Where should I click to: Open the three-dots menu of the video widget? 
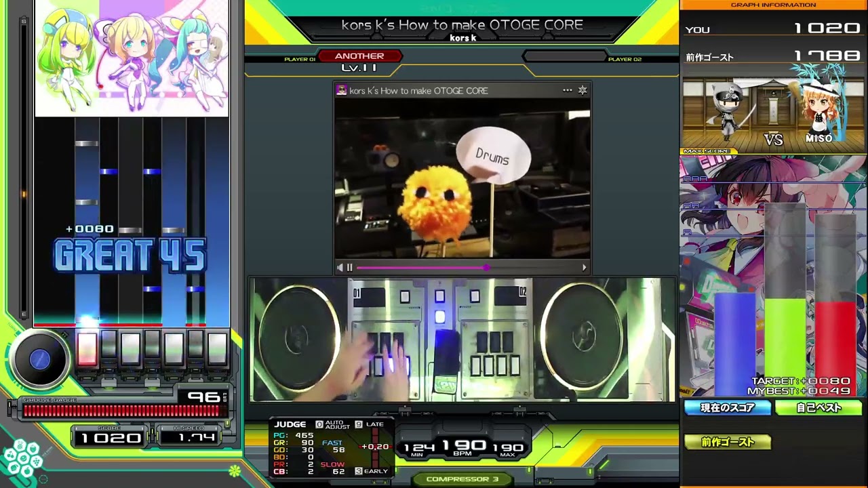pos(567,90)
